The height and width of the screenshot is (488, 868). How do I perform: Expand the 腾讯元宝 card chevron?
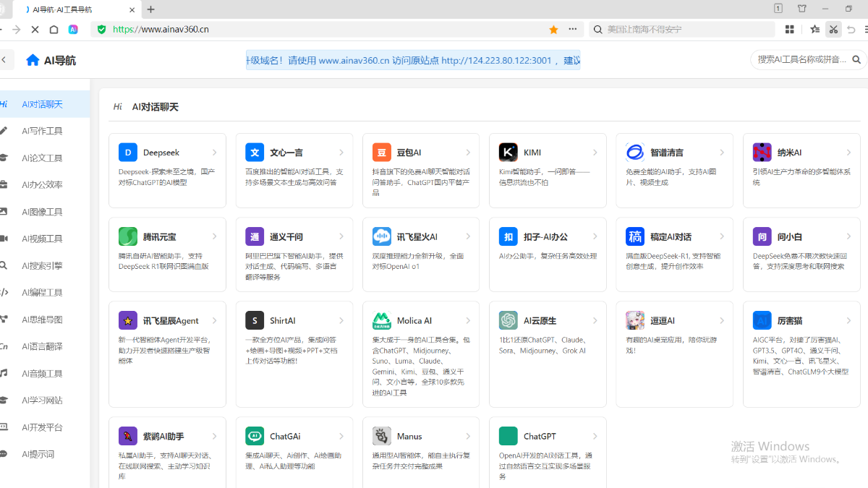tap(215, 236)
